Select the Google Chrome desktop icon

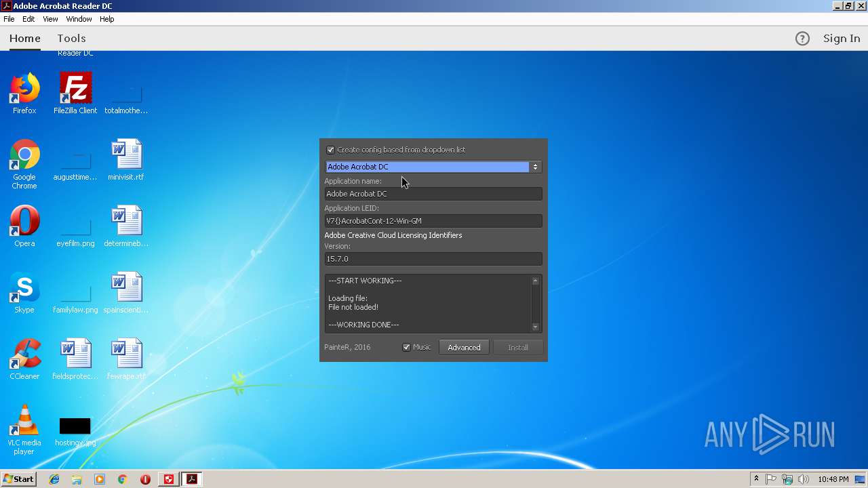point(24,165)
